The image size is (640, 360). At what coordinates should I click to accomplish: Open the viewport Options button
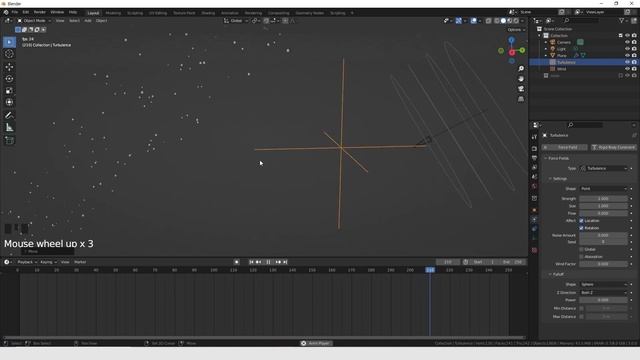point(516,30)
